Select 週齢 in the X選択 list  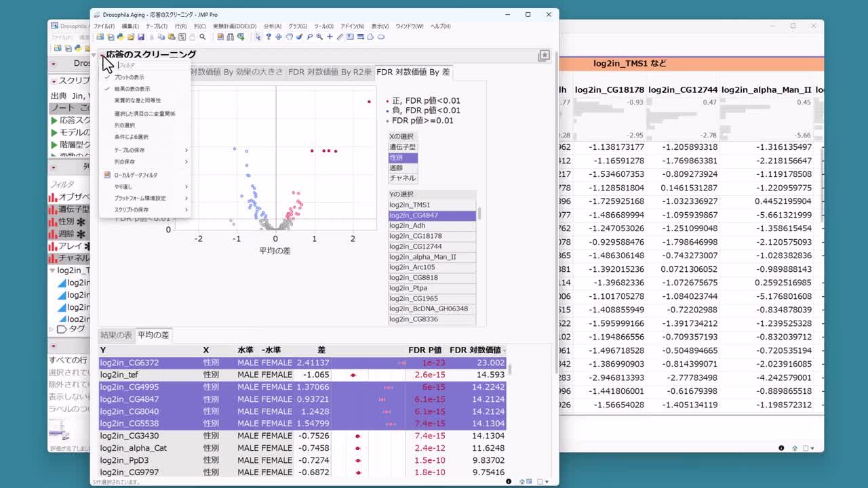(403, 167)
